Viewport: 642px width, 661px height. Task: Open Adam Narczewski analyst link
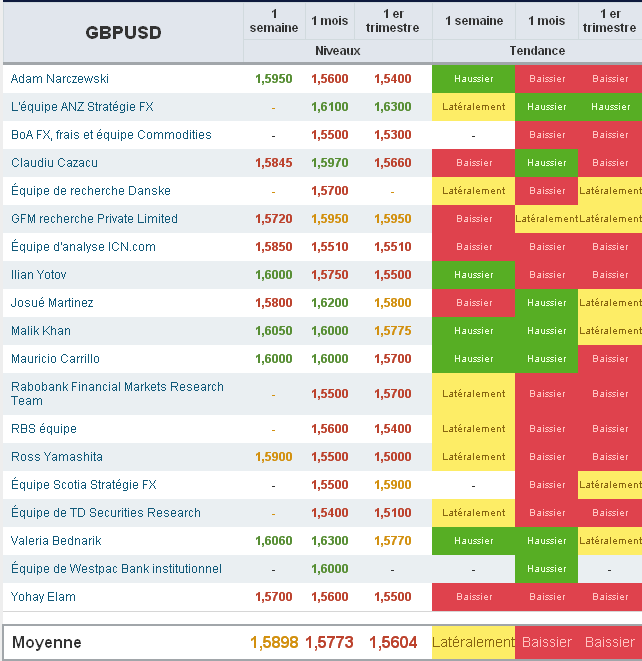pyautogui.click(x=59, y=79)
